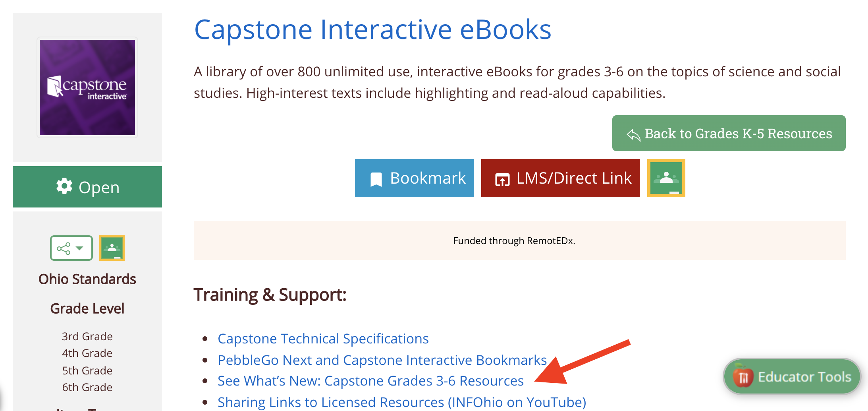Click the Google Classroom icon beside LMS/Direct Link
The width and height of the screenshot is (868, 411).
point(666,178)
